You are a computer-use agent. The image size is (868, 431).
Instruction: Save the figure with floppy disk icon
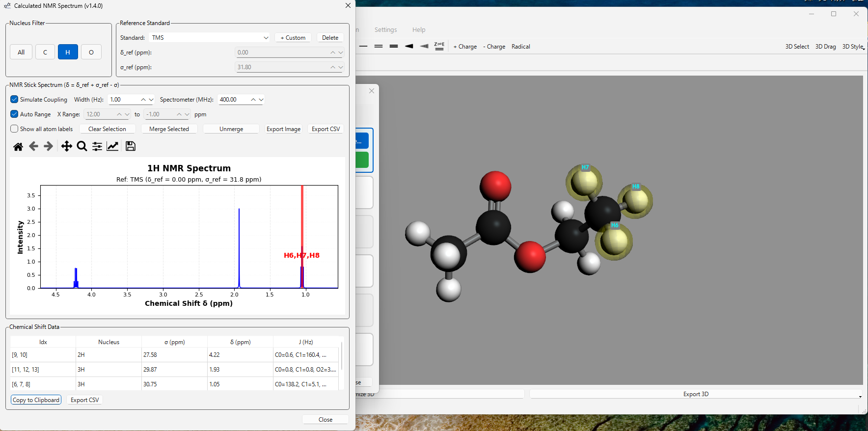coord(131,146)
